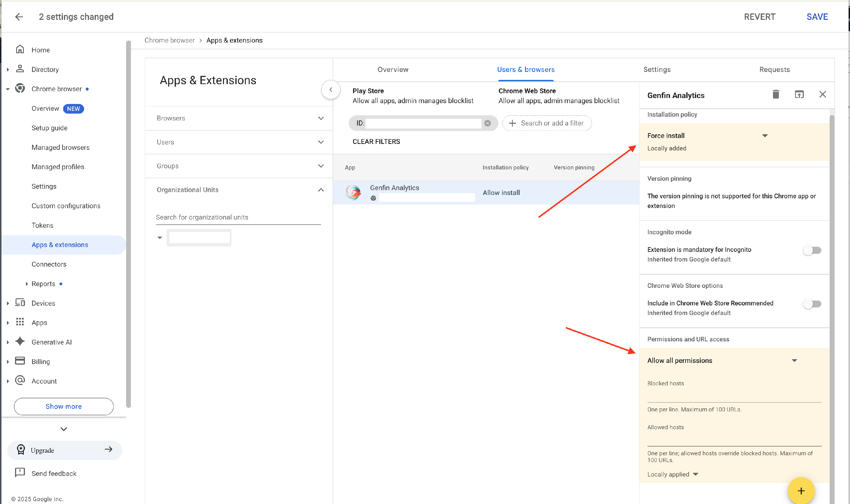Click the Genfin Analytics app icon
This screenshot has width=850, height=504.
pos(353,193)
